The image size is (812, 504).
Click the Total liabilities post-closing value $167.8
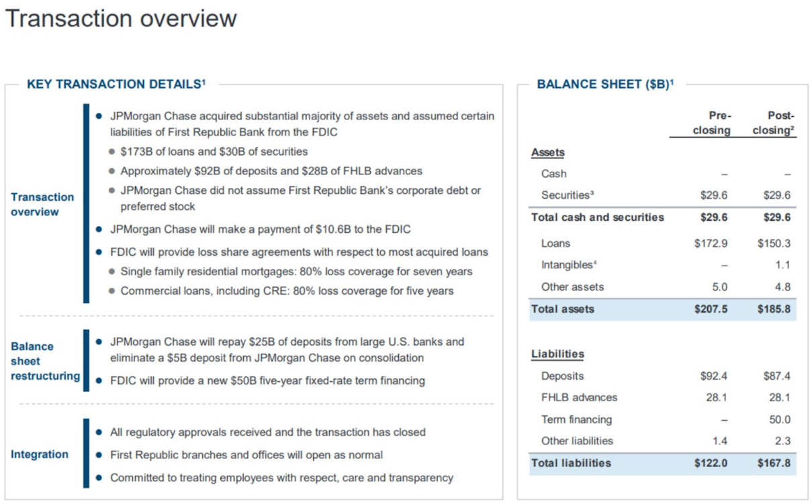[x=774, y=463]
